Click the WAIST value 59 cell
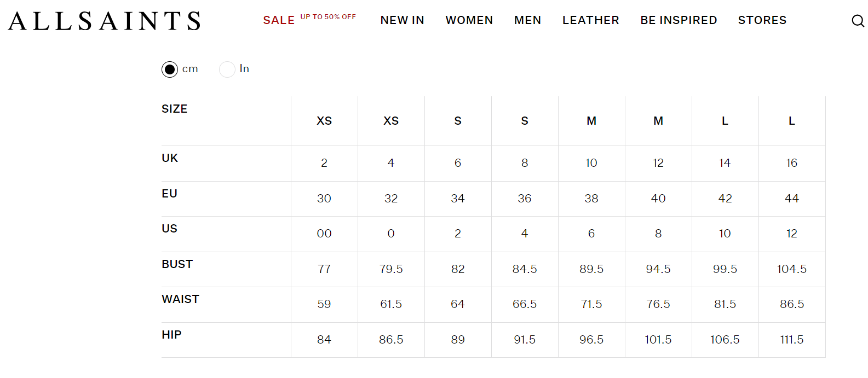 (x=324, y=304)
